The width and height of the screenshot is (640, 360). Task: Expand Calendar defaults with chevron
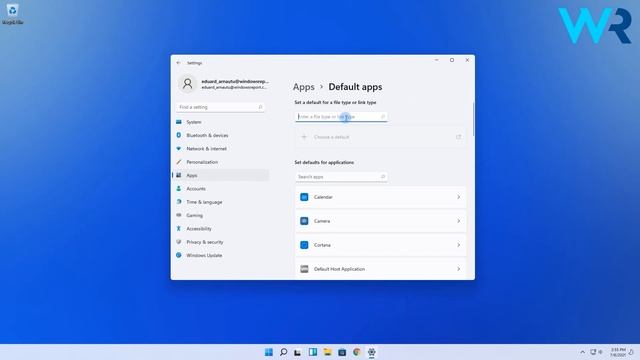point(458,197)
